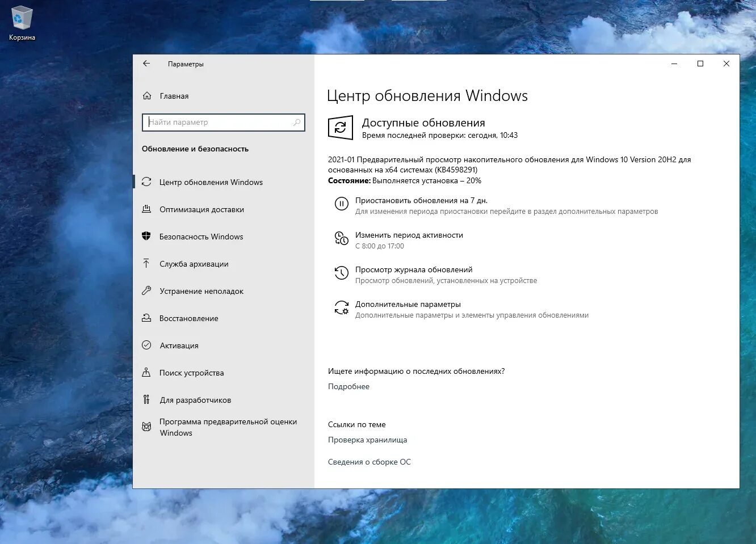Focus the Найти параметр search field
Screen dimensions: 756x544
point(224,122)
